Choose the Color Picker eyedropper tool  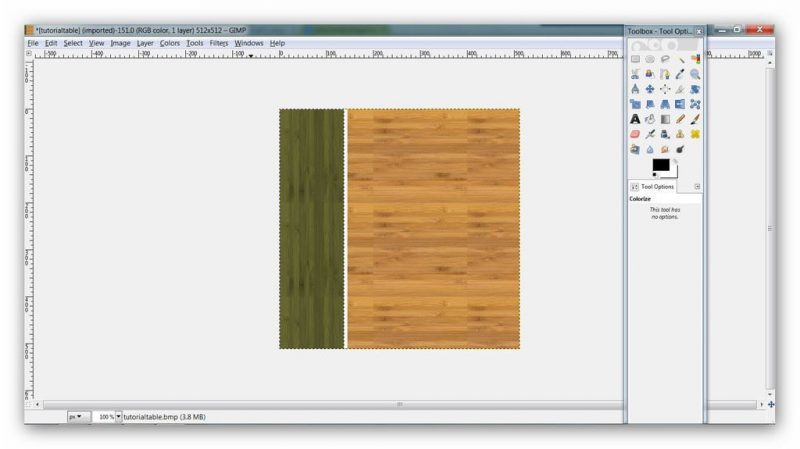680,74
